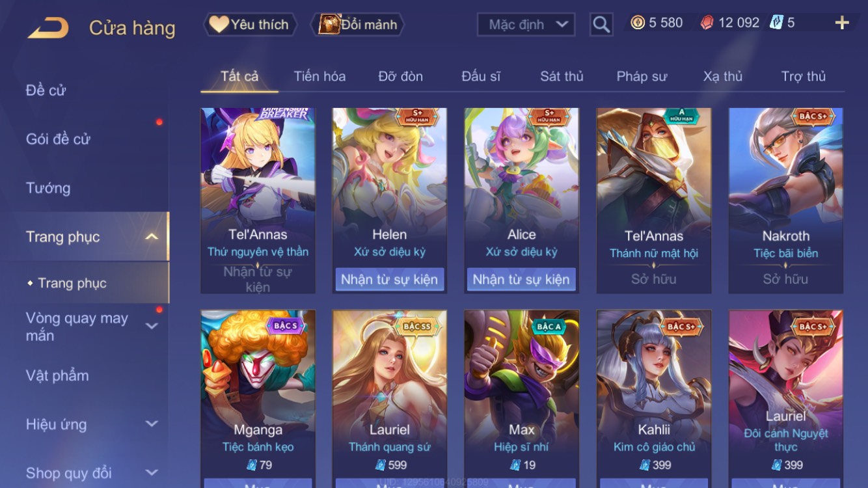Open Đổi mảnh fragment exchange
Viewport: 868px width, 488px height.
pos(358,25)
